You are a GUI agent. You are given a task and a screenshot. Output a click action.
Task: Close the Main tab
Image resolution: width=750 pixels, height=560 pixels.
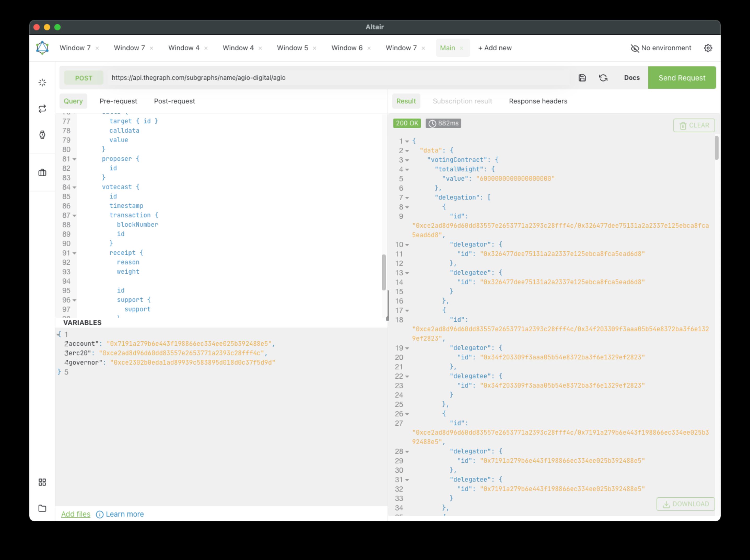tap(462, 48)
